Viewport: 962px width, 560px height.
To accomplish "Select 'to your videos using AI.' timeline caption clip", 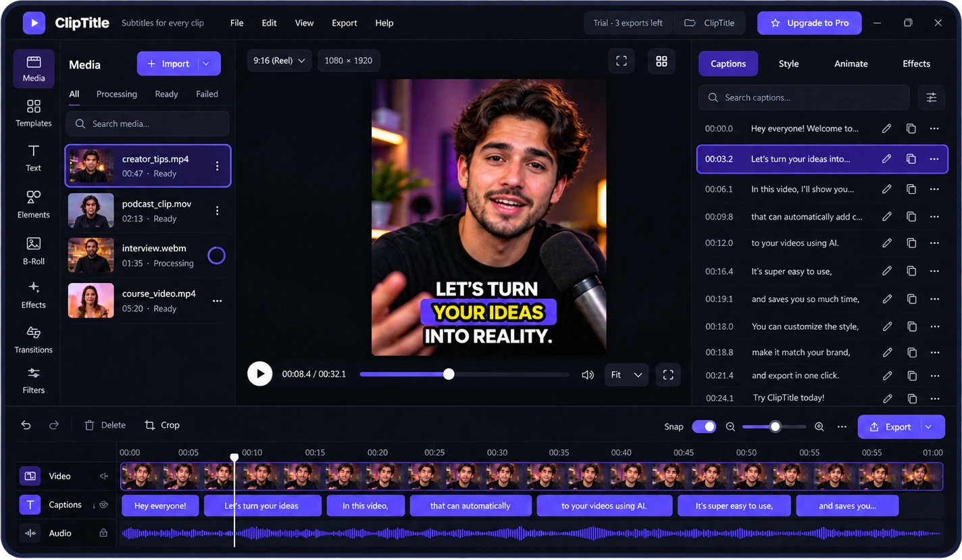I will (x=604, y=506).
